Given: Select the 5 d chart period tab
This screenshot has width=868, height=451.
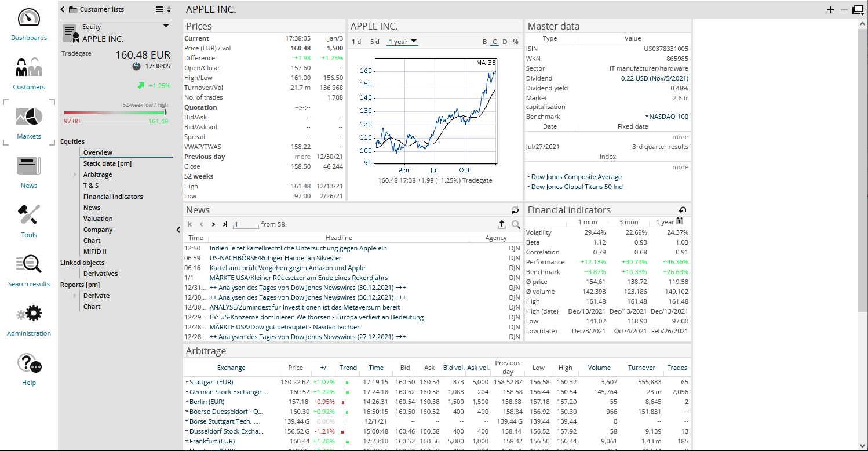Looking at the screenshot, I should (375, 42).
